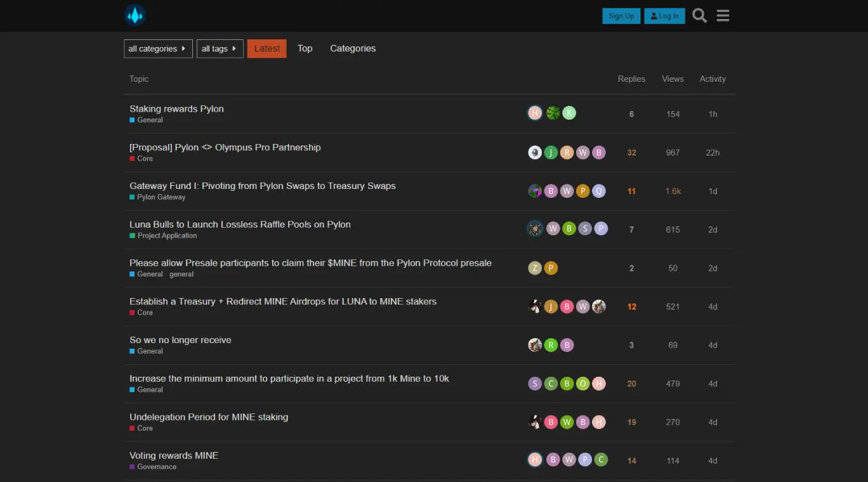Open Luna Bulls Lossless Raffle Pools topic
868x482 pixels.
point(240,225)
